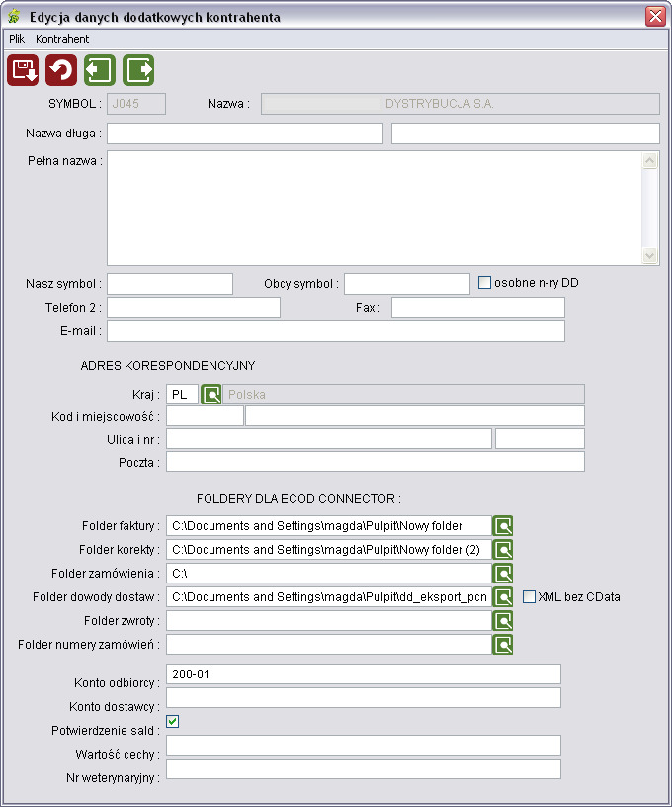Click the Konto dostawcy field
Image resolution: width=672 pixels, height=807 pixels.
click(x=364, y=698)
